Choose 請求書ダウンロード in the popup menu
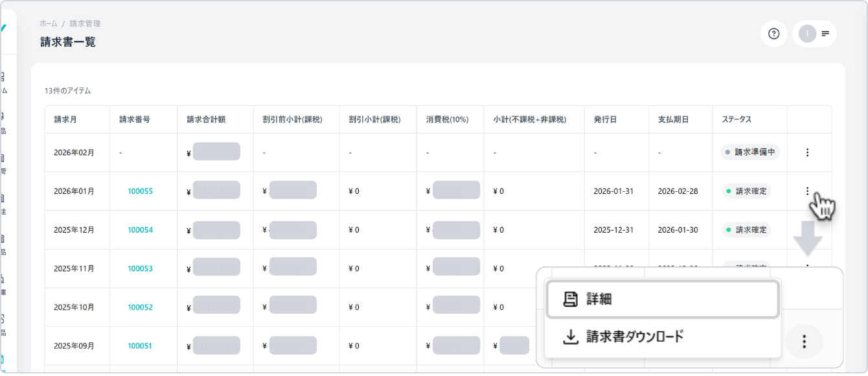Screen dimensions: 868x376 [x=662, y=336]
